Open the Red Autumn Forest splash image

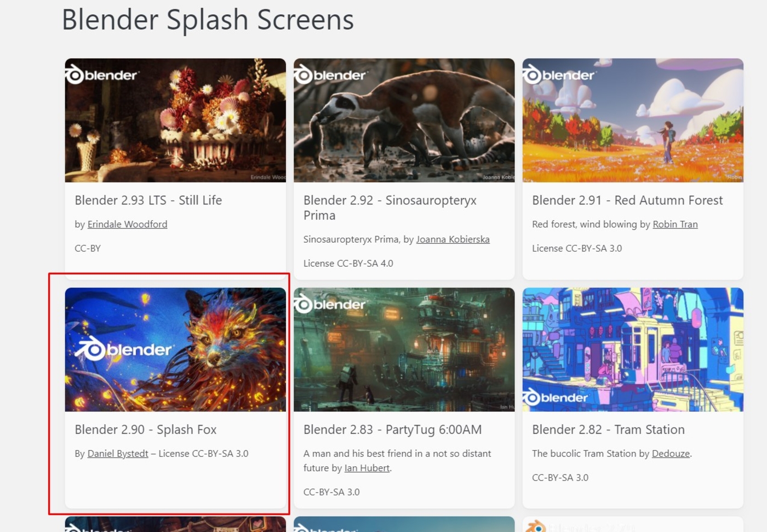633,121
